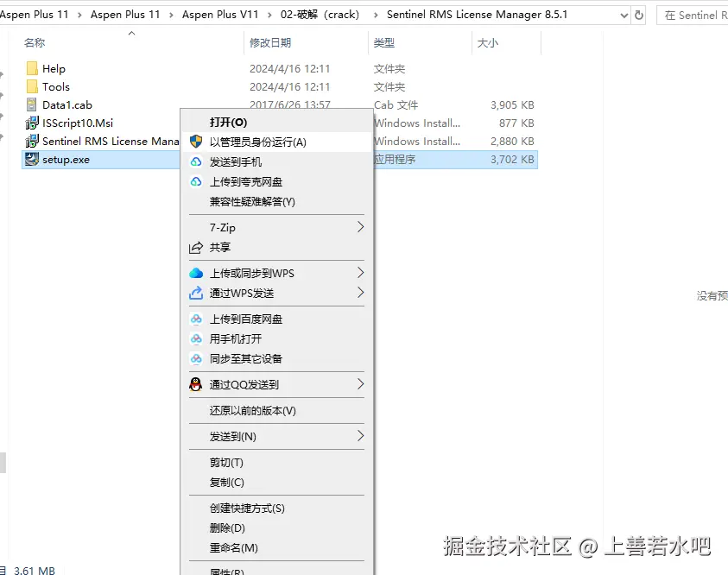Click the 2,880 KB size cell
The height and width of the screenshot is (575, 728).
(512, 142)
